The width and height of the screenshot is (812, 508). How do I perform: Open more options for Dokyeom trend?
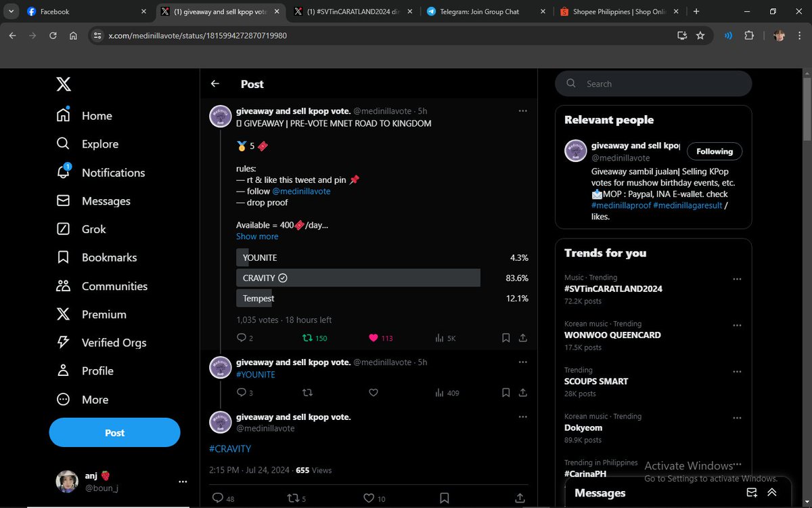point(737,418)
